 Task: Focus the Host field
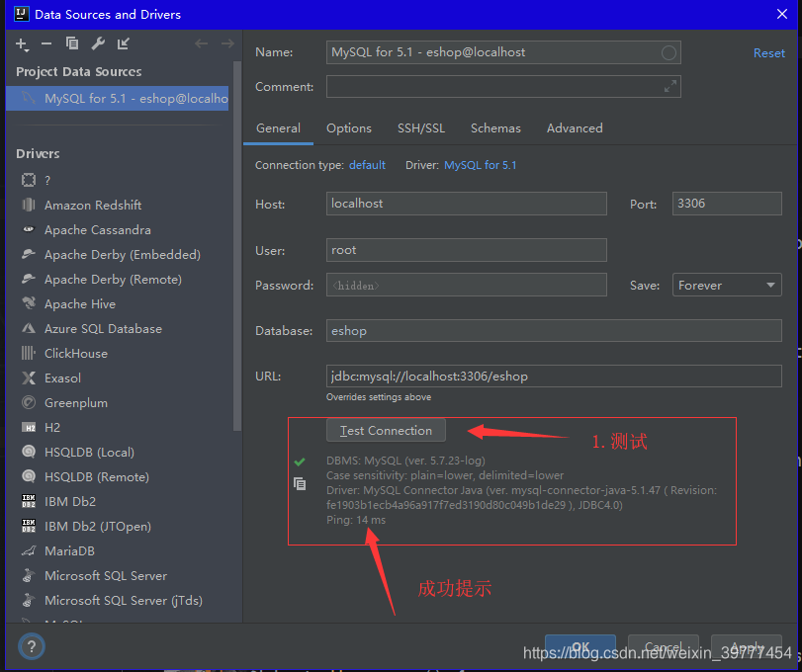(467, 204)
